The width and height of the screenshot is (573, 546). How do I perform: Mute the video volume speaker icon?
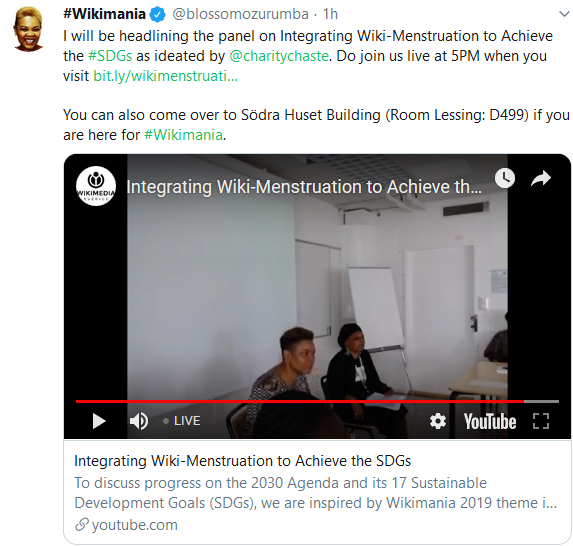pos(139,421)
